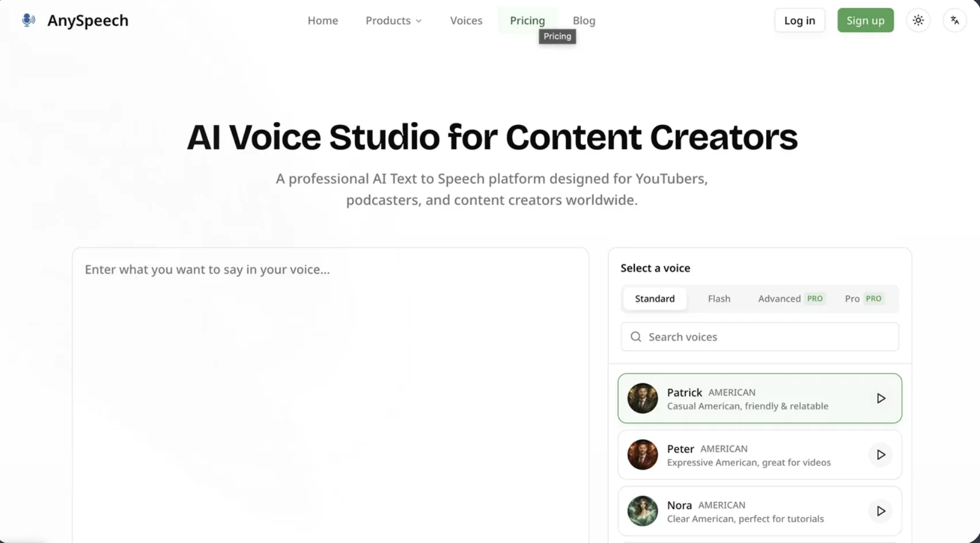Expand the Products dropdown menu

(393, 21)
